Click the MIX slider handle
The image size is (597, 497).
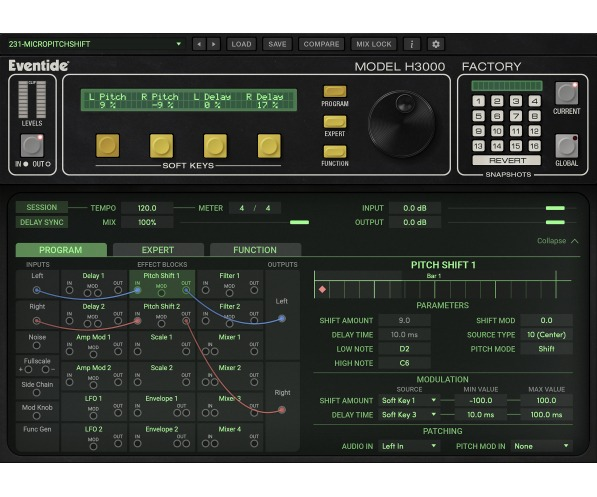[299, 222]
